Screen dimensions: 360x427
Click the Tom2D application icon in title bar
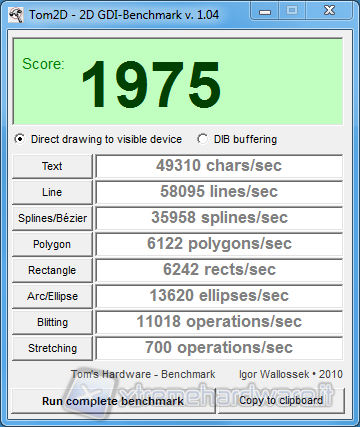point(16,15)
